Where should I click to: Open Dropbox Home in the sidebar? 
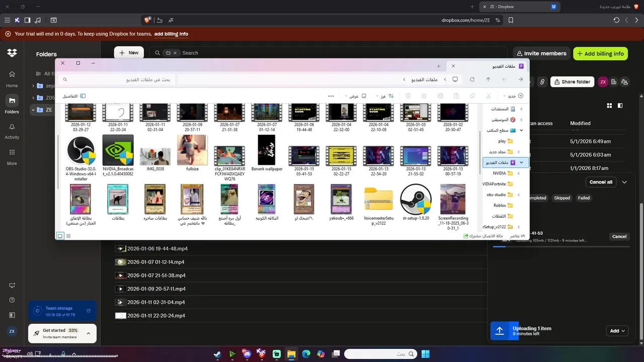[12, 79]
